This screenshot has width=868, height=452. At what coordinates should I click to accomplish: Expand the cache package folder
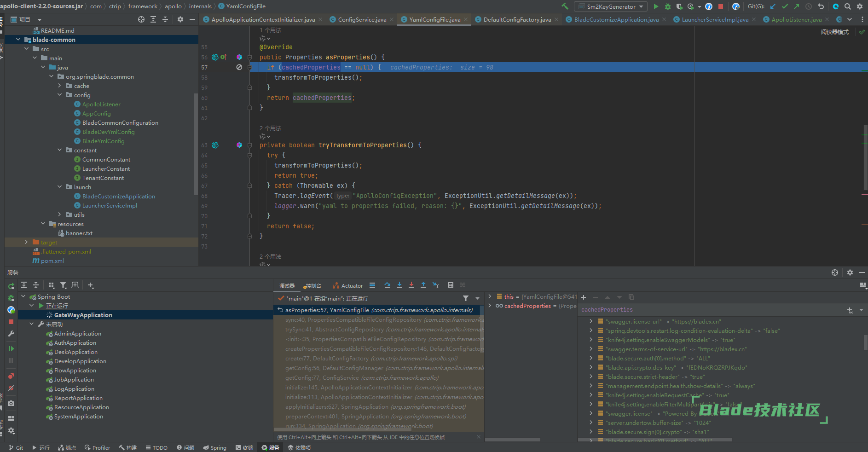59,86
